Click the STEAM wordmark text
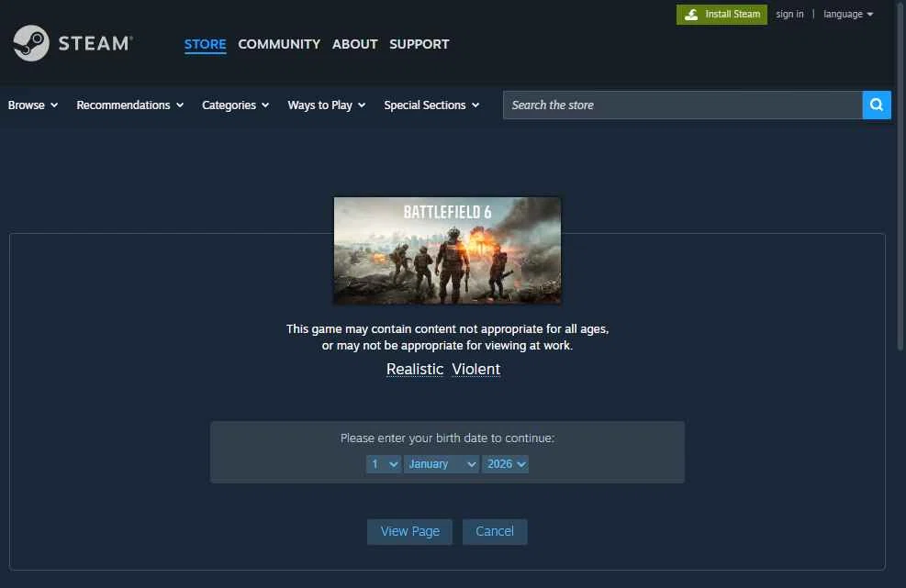The height and width of the screenshot is (588, 906). point(95,43)
